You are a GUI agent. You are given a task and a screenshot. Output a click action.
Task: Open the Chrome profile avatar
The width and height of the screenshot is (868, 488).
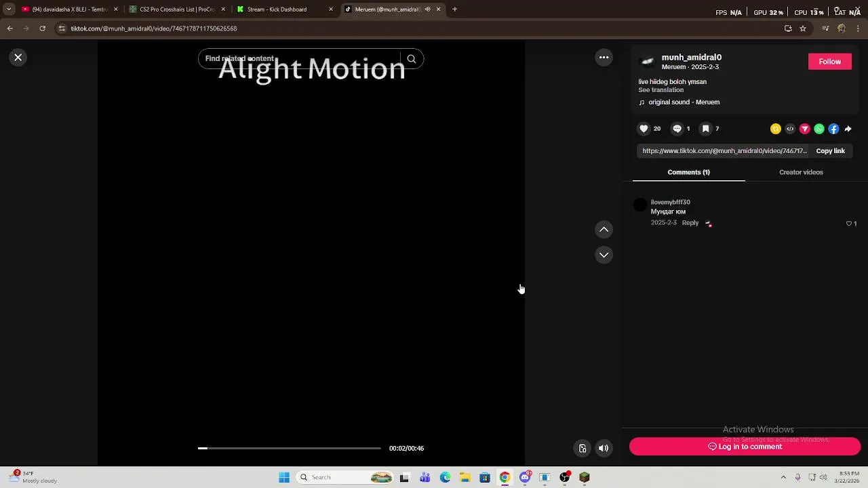click(842, 28)
